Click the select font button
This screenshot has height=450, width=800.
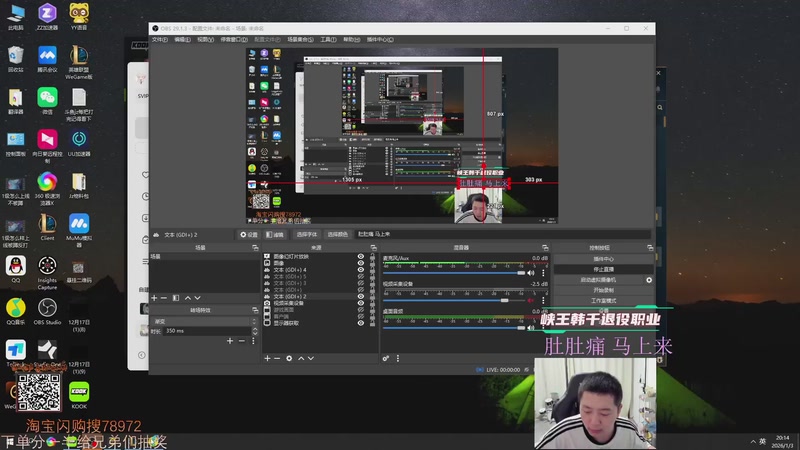click(x=307, y=235)
